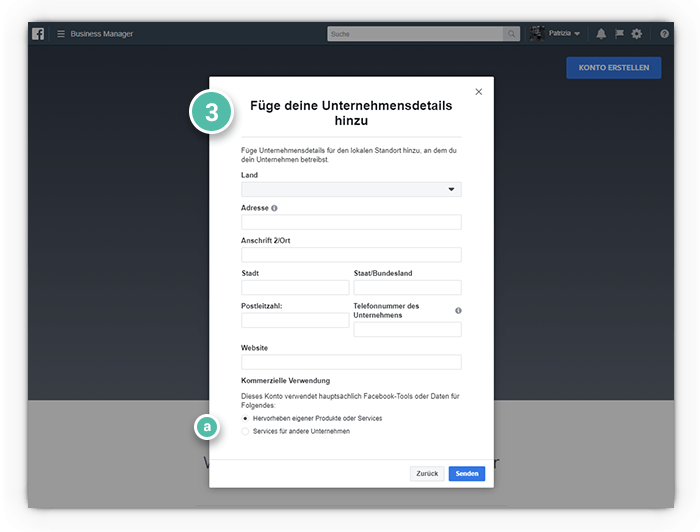Screen dimensions: 700x532
Task: Click the Konto erstellen button
Action: [613, 68]
